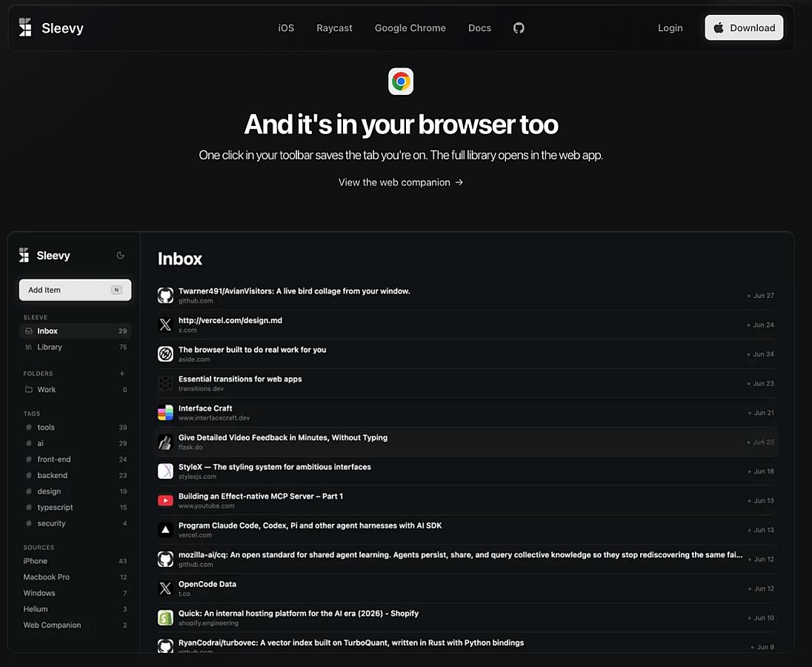Select Inbox in the sidebar

pos(75,331)
